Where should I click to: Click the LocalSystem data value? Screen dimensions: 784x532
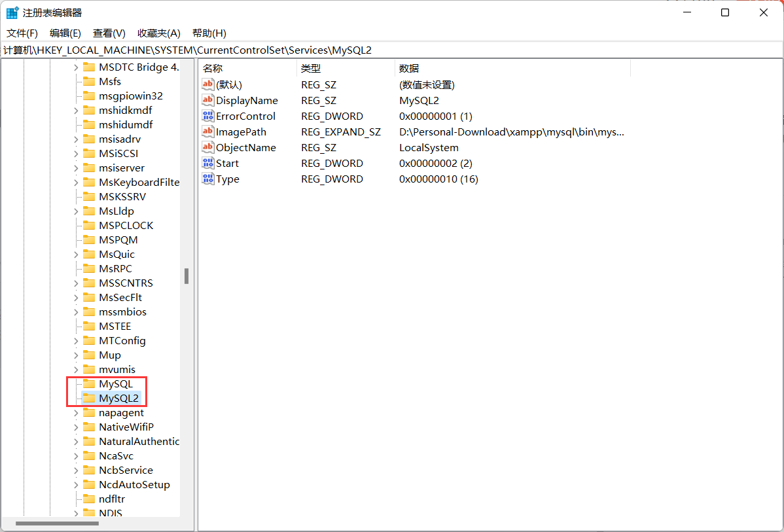(x=429, y=147)
